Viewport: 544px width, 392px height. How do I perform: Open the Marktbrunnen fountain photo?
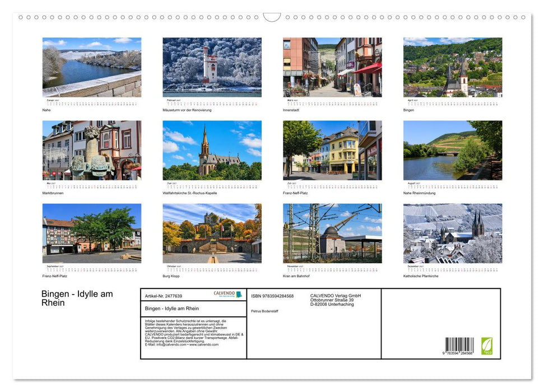[91, 150]
